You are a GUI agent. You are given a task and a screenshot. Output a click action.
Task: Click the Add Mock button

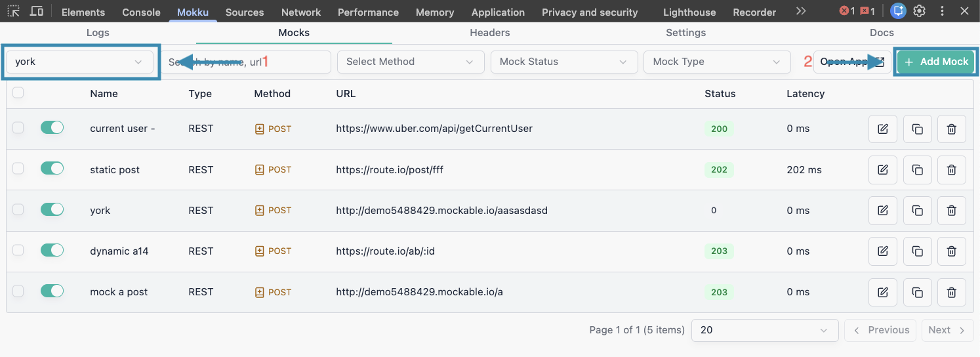click(936, 62)
